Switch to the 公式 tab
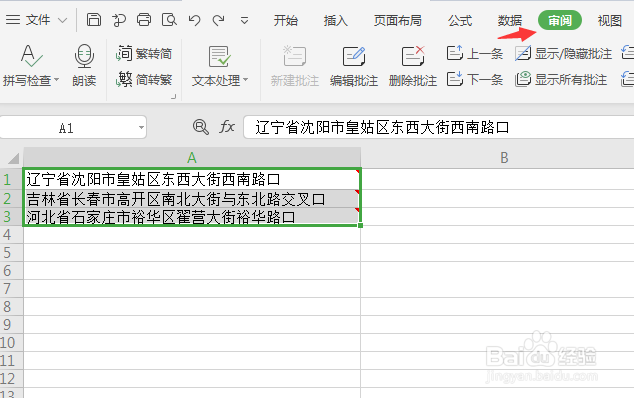 [x=460, y=20]
